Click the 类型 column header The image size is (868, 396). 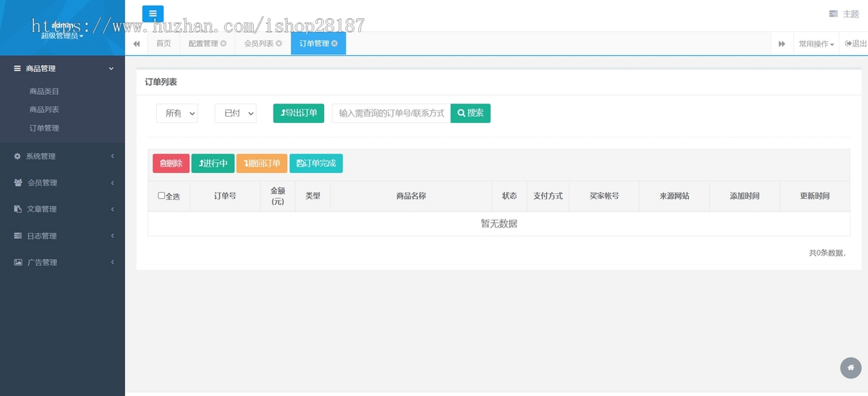(312, 196)
